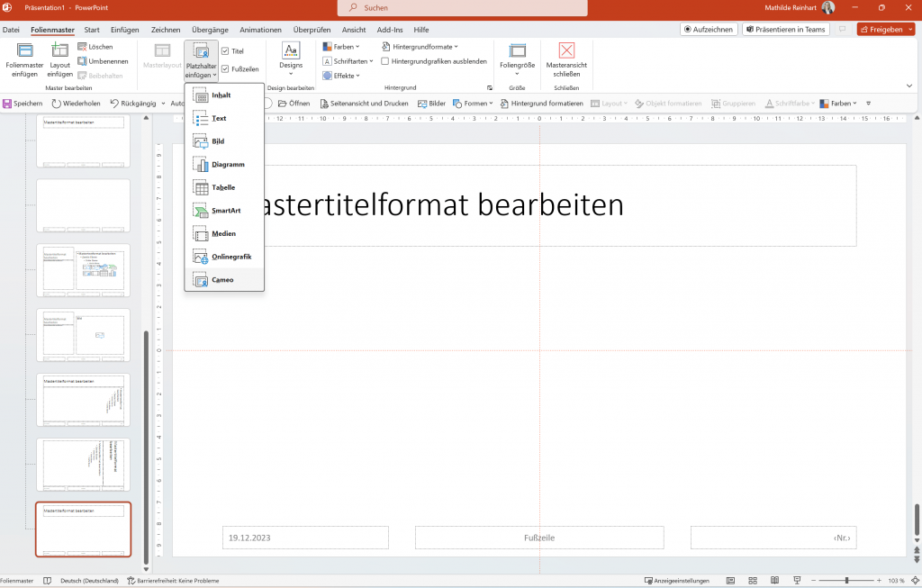Click Seitenansicht und Drucken
The width and height of the screenshot is (922, 588).
(364, 104)
